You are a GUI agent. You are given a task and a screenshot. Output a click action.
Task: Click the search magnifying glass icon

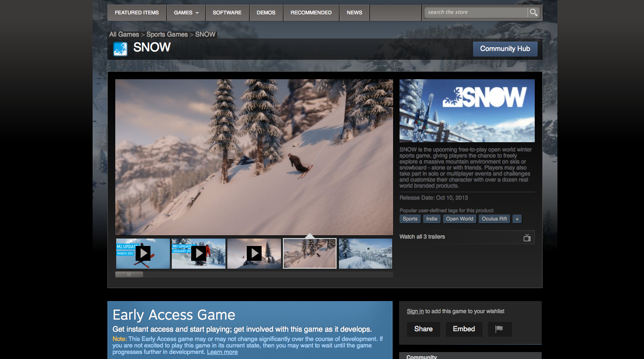click(534, 13)
